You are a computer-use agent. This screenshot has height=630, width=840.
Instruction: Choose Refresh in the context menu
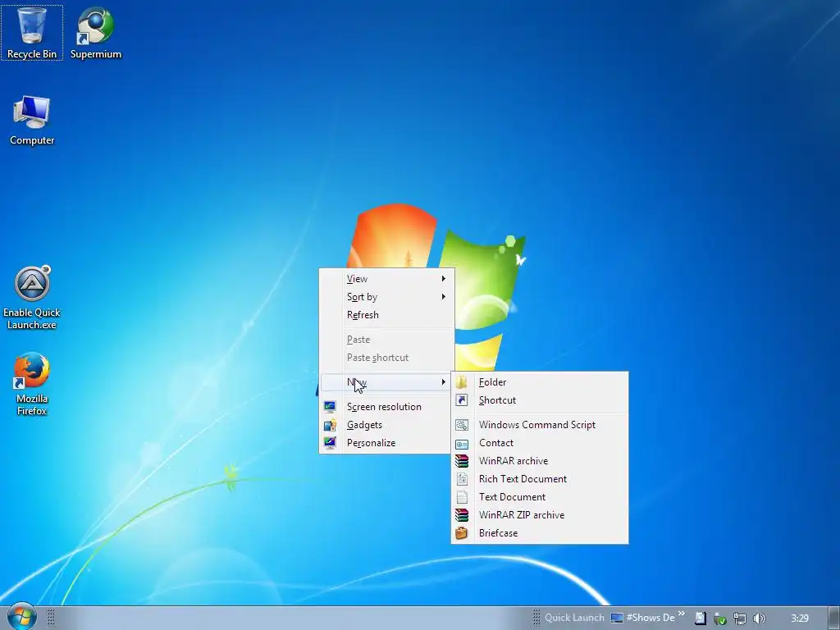point(387,315)
